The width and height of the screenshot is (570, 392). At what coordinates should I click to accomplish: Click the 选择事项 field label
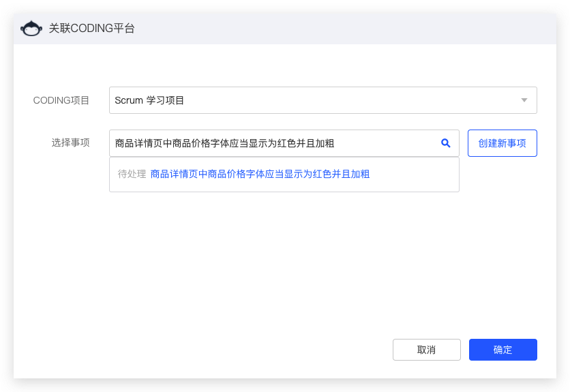click(x=70, y=142)
